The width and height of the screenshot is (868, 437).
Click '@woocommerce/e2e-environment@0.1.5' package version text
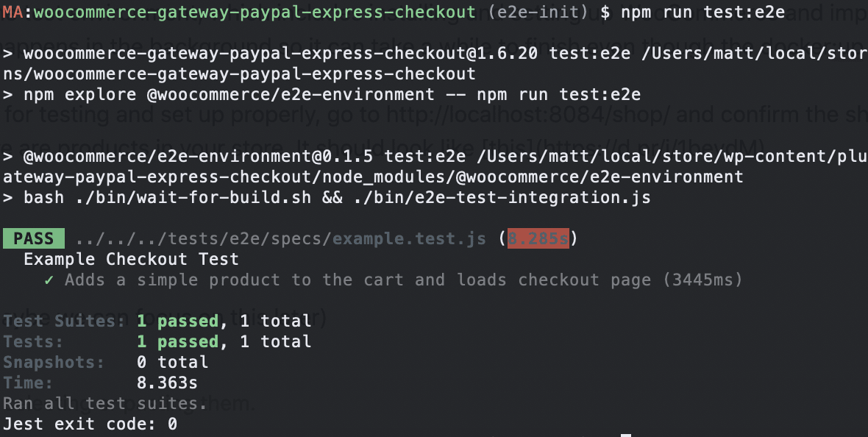(198, 157)
